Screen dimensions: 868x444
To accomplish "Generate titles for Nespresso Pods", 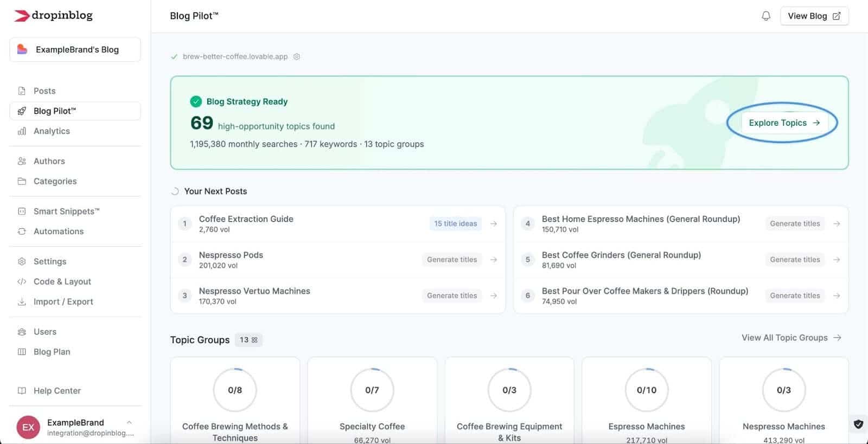I will point(451,260).
